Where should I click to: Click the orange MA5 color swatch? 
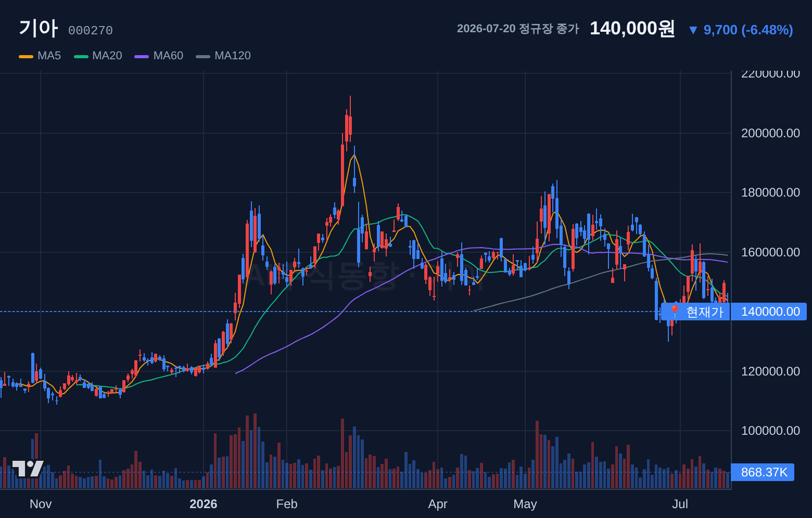click(26, 56)
